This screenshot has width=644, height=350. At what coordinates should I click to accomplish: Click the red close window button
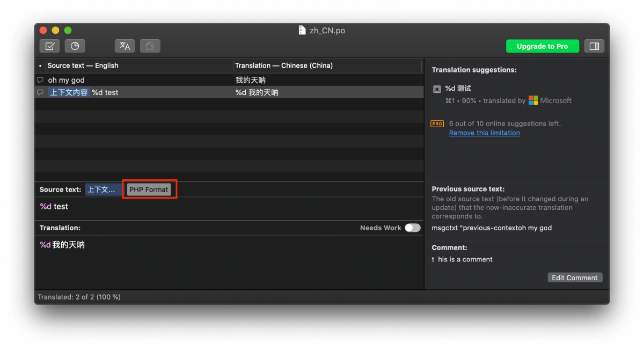coord(43,31)
